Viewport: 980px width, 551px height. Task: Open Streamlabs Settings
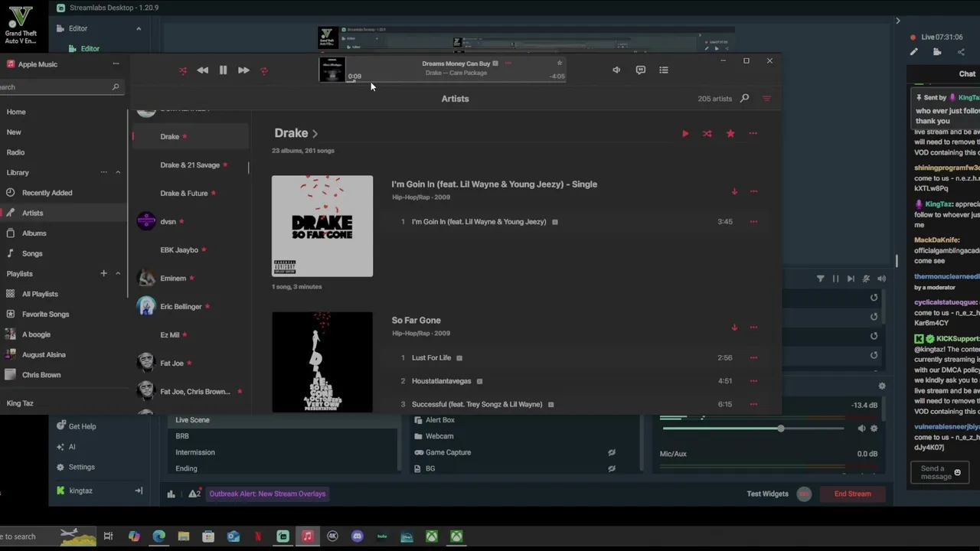[75, 467]
